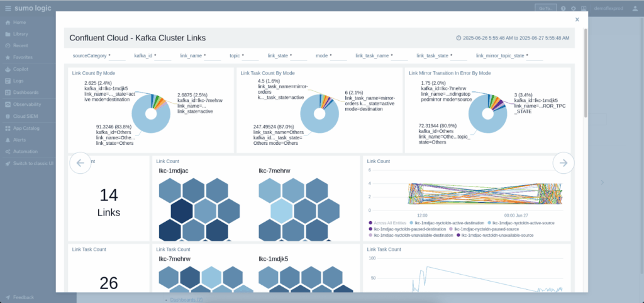Open the settings gear in top bar

[573, 8]
